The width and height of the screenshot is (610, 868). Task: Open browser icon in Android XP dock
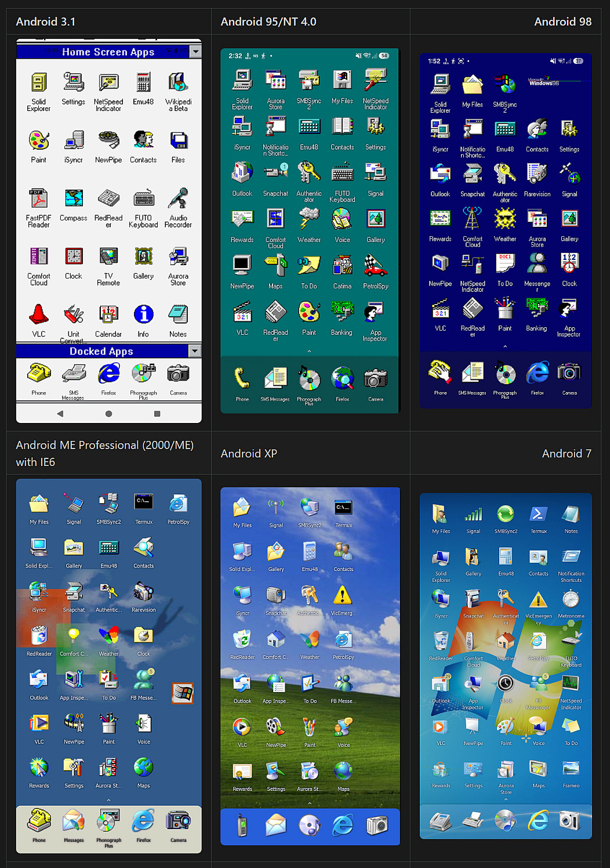tap(343, 825)
